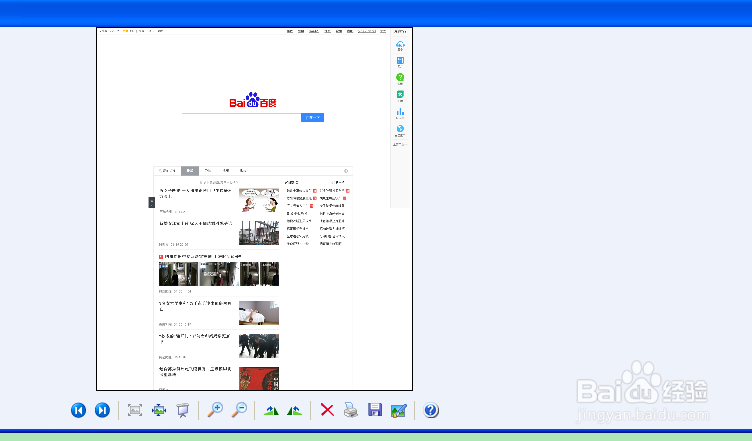Go to the next image
The width and height of the screenshot is (752, 441).
pos(102,410)
